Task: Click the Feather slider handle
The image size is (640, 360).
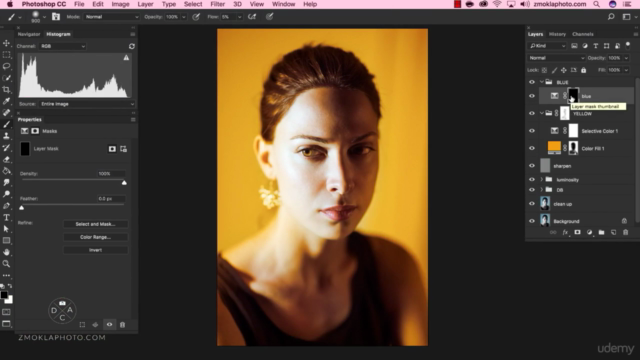Action: (x=22, y=208)
